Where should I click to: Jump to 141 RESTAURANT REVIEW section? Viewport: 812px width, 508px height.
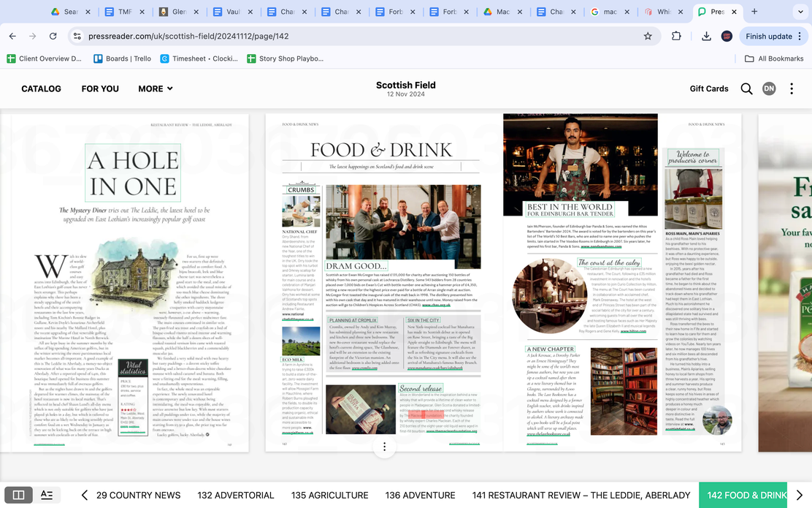click(x=581, y=496)
